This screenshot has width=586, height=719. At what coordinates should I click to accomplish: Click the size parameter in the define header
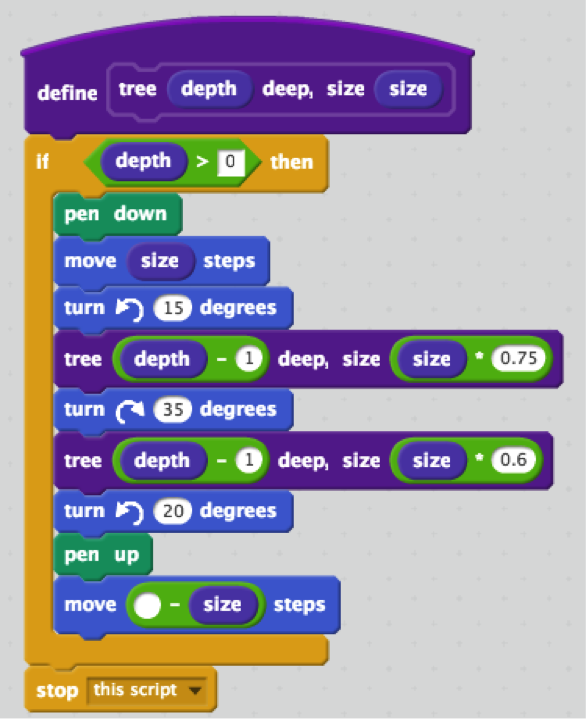pyautogui.click(x=409, y=89)
